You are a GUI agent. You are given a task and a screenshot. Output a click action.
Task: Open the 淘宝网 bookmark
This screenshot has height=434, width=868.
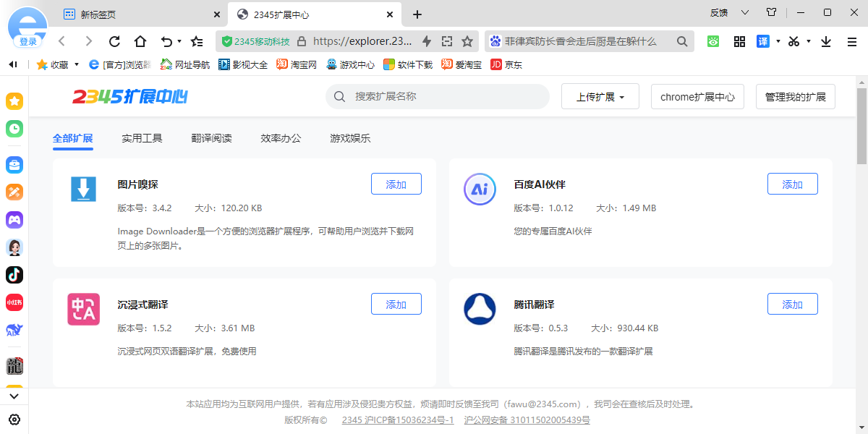pyautogui.click(x=297, y=64)
